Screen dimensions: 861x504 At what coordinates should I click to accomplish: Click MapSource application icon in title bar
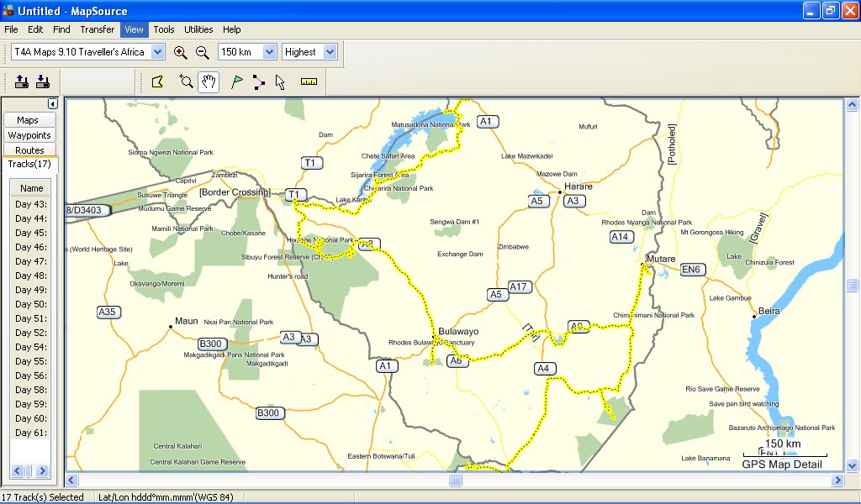pos(8,10)
